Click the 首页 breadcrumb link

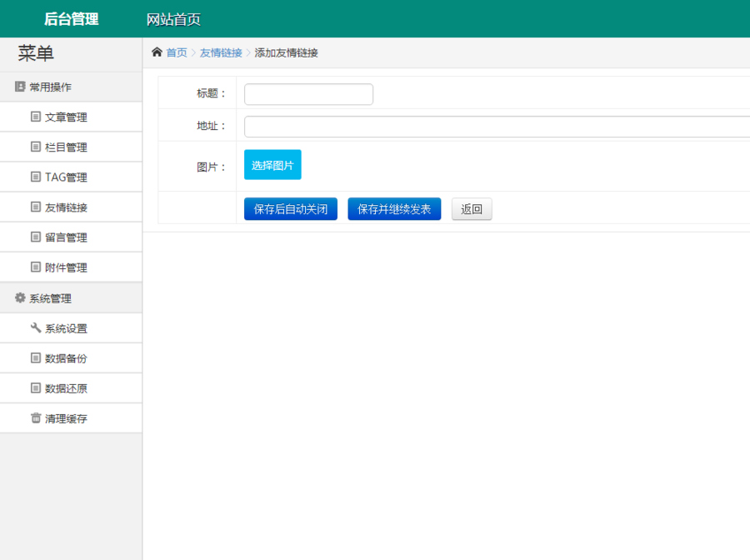(176, 52)
